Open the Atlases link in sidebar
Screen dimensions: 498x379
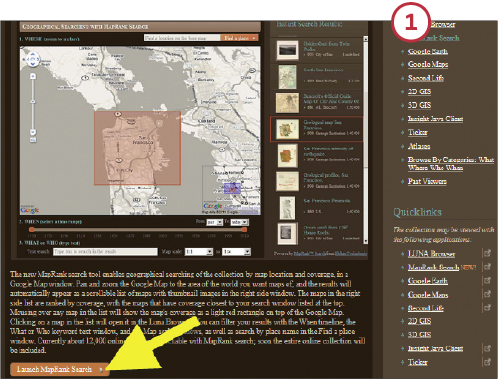click(419, 146)
